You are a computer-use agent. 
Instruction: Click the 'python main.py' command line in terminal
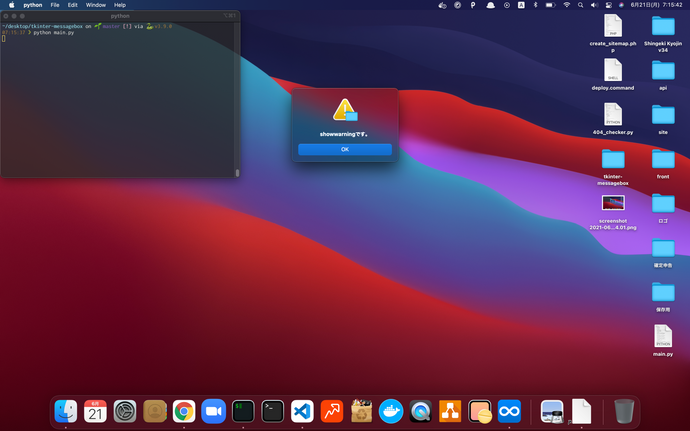click(x=54, y=33)
